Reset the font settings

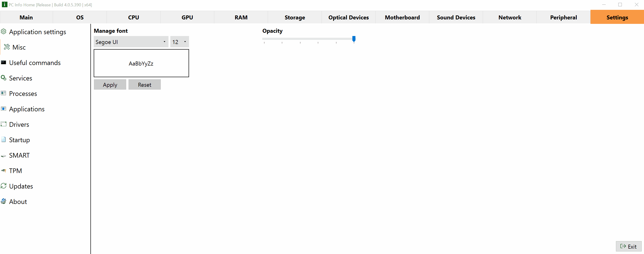144,85
